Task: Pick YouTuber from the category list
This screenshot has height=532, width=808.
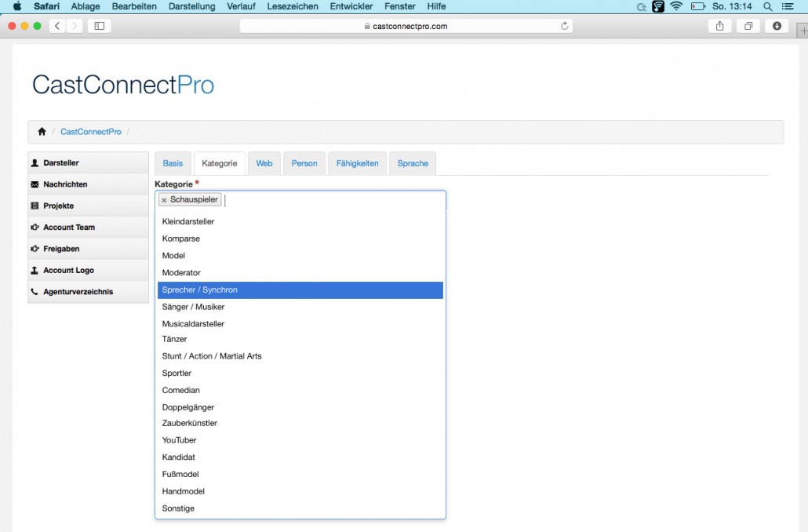Action: click(300, 440)
